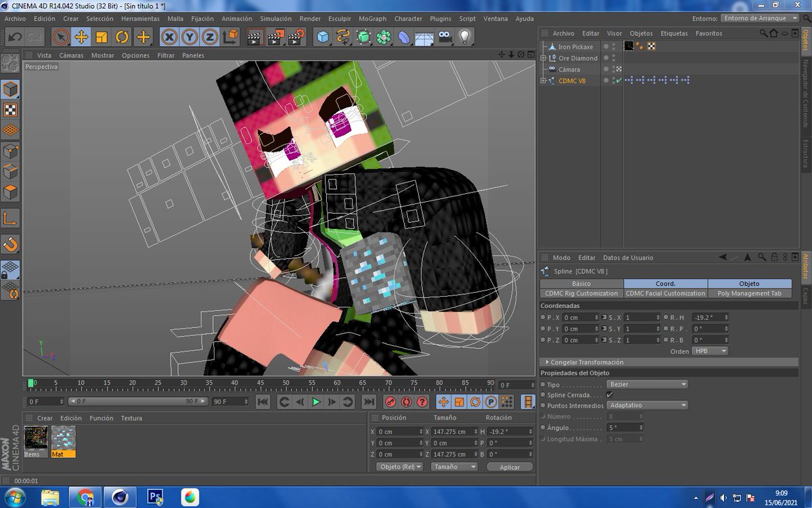Click the magnet Snap icon in sidebar

point(10,244)
